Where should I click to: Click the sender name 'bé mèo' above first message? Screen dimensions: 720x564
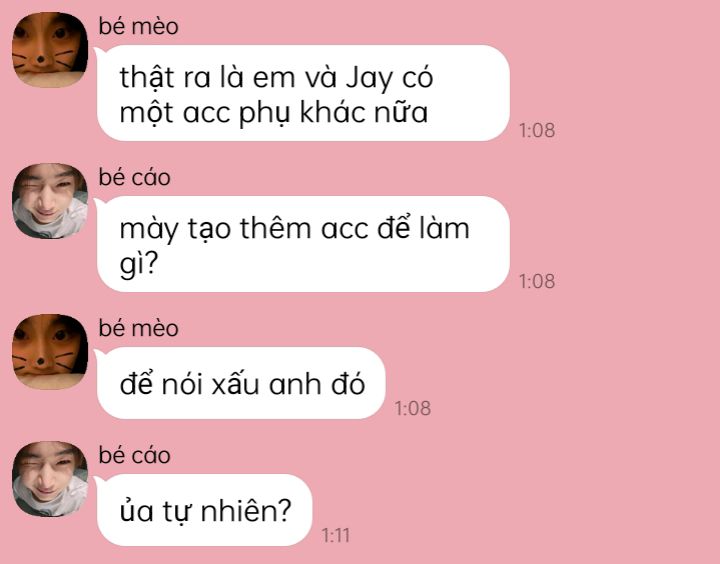pyautogui.click(x=138, y=26)
